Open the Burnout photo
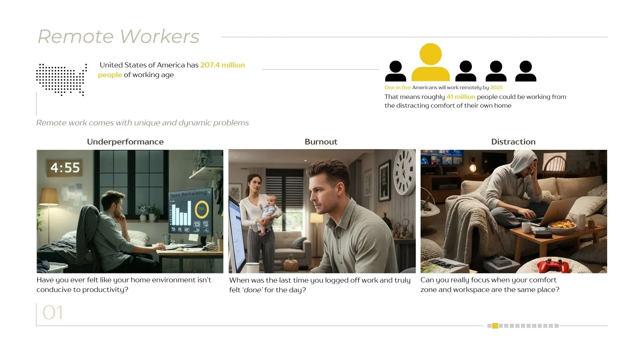Image resolution: width=644 pixels, height=362 pixels. (322, 211)
